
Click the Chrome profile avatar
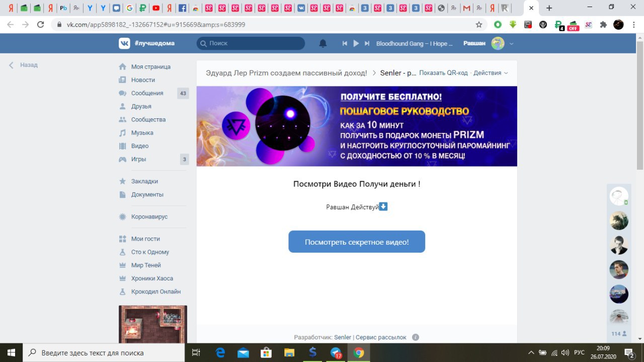tap(618, 24)
